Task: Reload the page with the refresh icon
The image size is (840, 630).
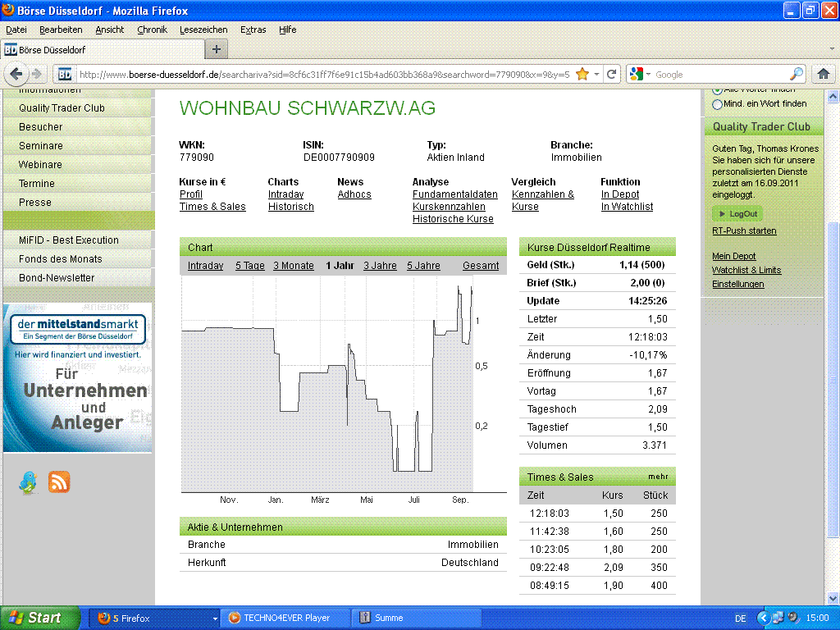Action: tap(612, 73)
